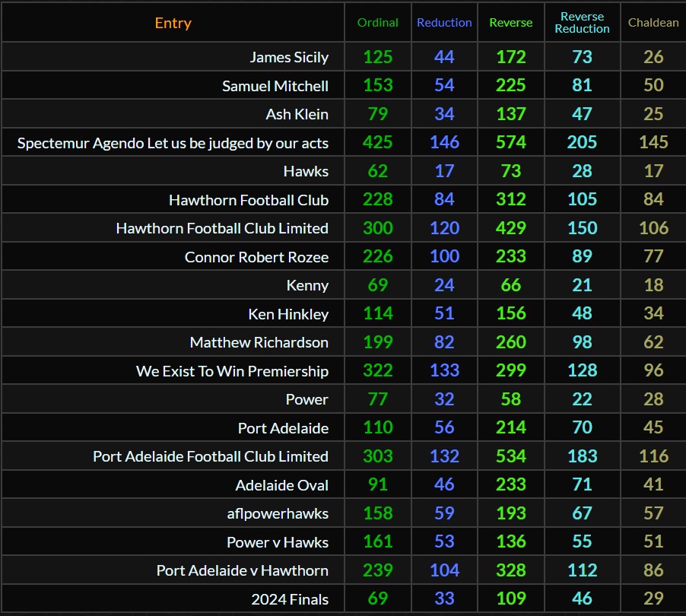This screenshot has height=616, width=686.
Task: Select the Connor Robert Rozee entry
Action: (256, 257)
